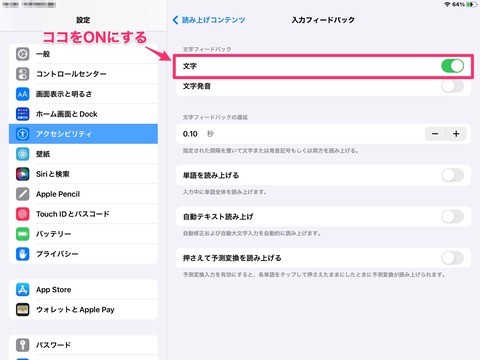
Task: Click the Wi-Fi status icon
Action: coord(447,4)
